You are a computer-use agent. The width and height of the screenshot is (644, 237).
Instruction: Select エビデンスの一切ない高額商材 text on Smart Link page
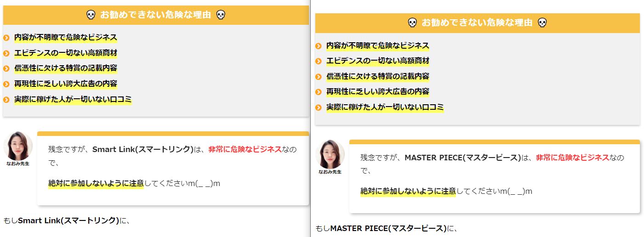point(66,53)
